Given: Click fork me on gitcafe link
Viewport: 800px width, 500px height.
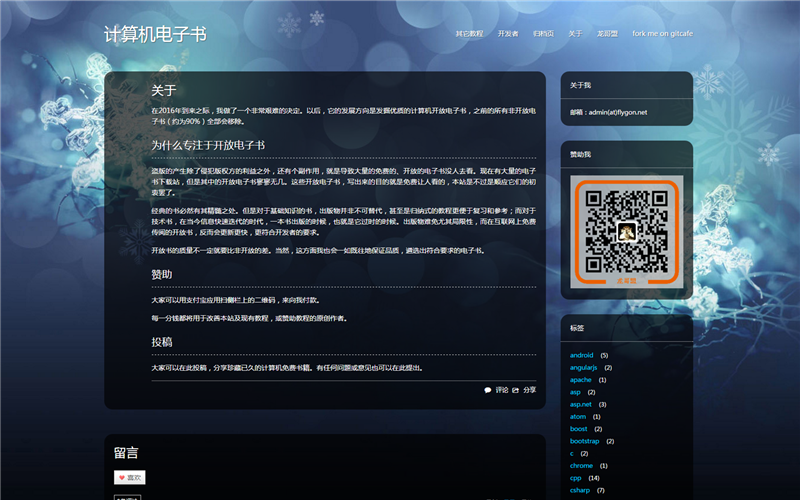Looking at the screenshot, I should tap(662, 34).
